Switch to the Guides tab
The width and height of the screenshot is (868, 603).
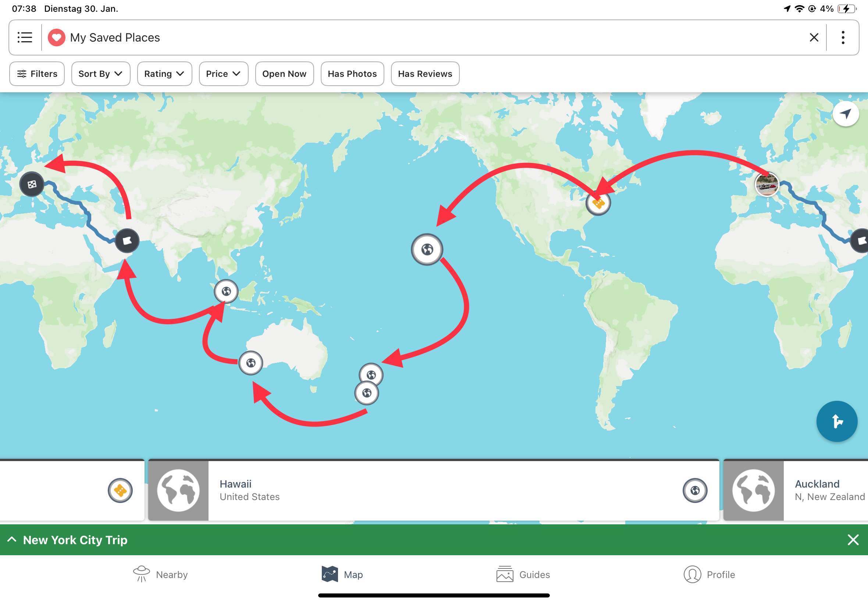pos(523,574)
